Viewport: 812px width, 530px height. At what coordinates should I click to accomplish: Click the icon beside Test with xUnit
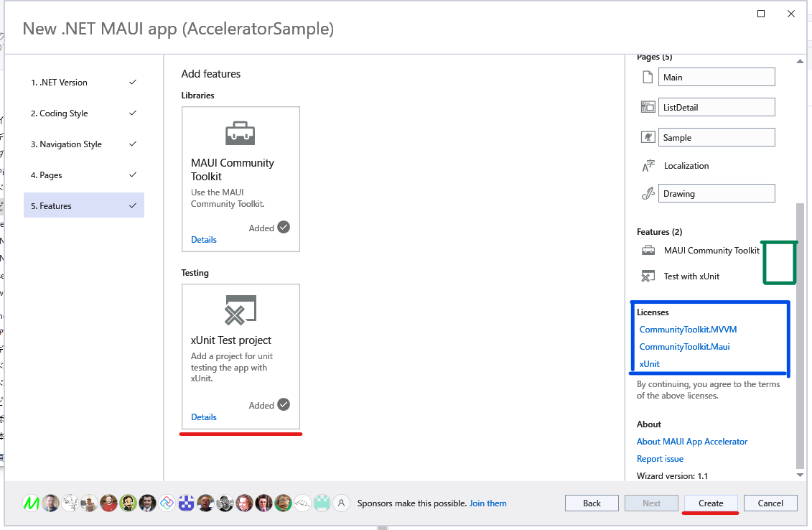tap(648, 276)
